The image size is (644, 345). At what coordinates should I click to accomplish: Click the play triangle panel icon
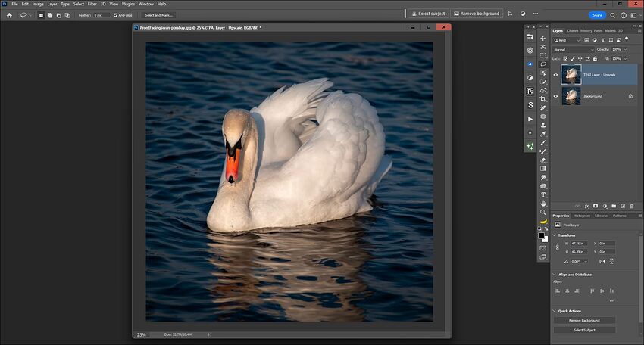(530, 119)
